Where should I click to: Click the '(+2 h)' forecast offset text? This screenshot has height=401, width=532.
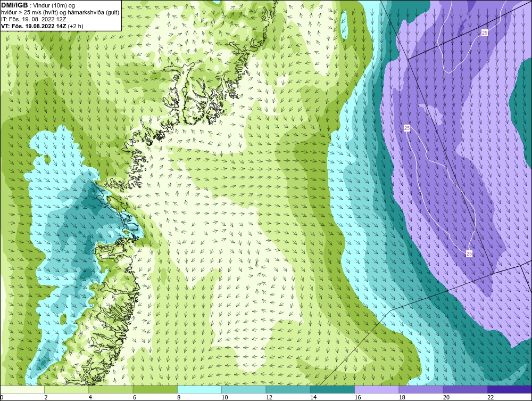click(76, 26)
